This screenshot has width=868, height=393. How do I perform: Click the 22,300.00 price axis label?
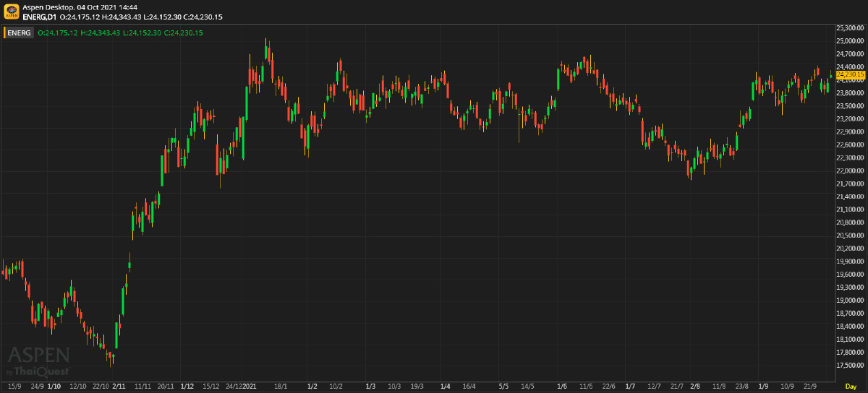point(851,157)
